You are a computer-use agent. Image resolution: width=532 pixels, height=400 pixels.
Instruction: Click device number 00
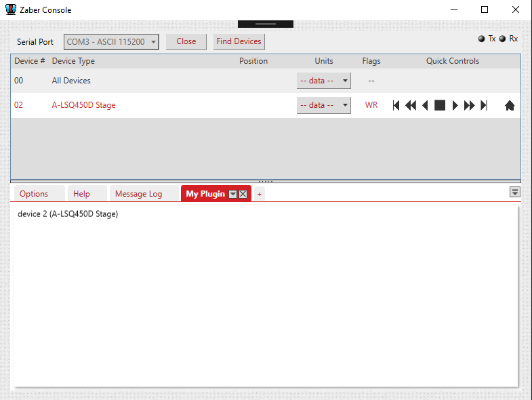tap(19, 81)
